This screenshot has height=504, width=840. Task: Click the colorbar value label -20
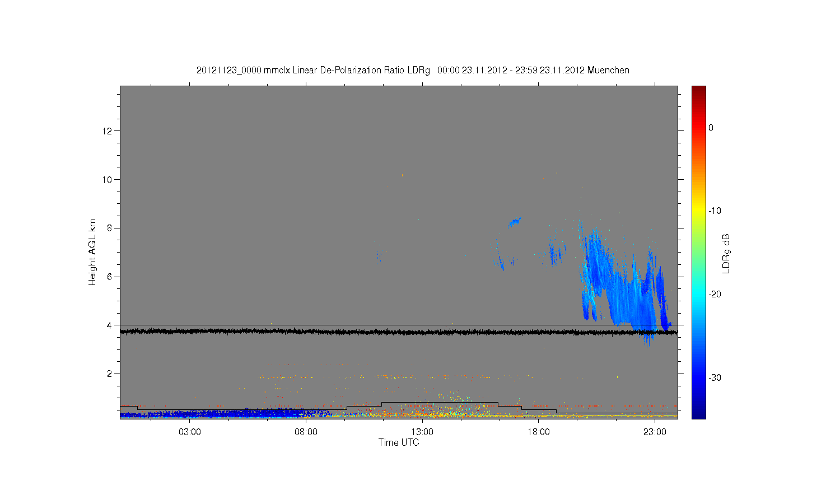715,295
